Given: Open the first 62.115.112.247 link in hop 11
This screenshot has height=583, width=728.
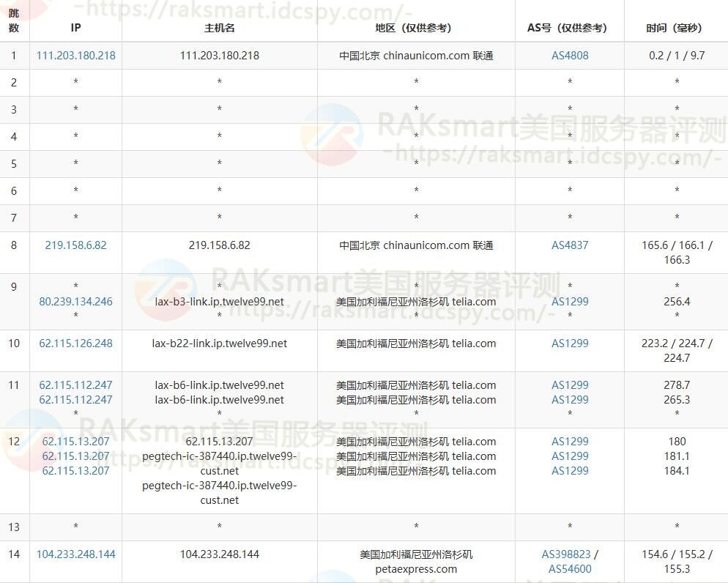Looking at the screenshot, I should [75, 385].
